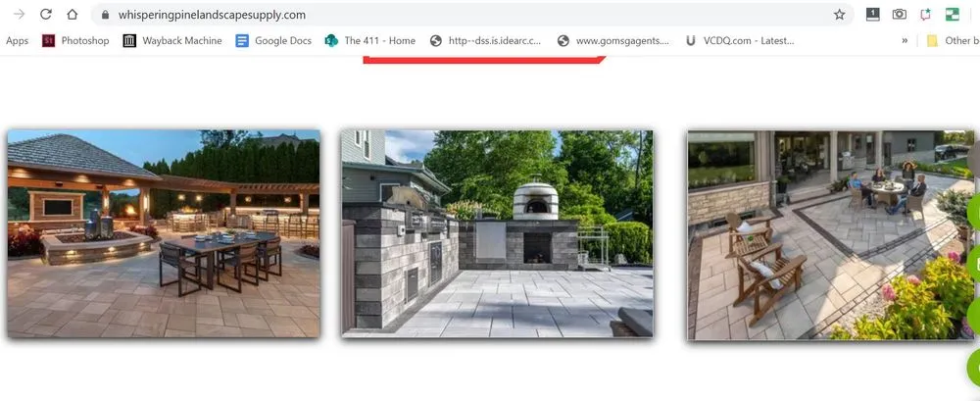
Task: Open the Google Docs bookmark
Action: (x=273, y=41)
